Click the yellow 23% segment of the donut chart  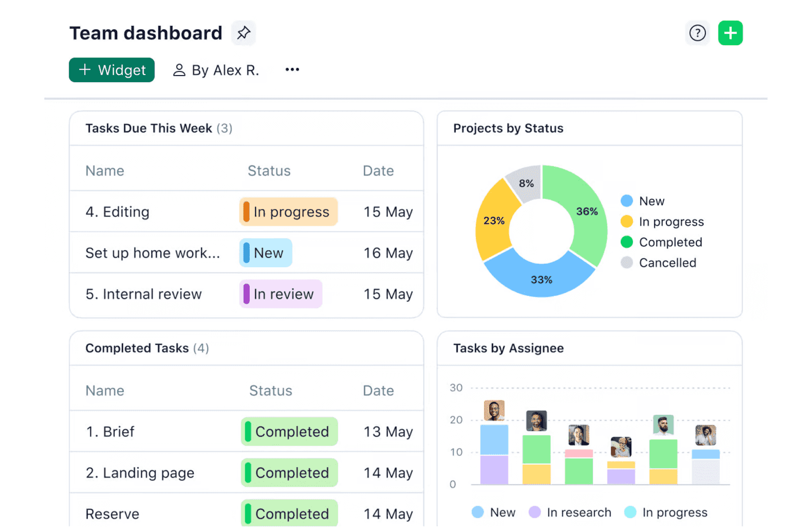tap(493, 221)
